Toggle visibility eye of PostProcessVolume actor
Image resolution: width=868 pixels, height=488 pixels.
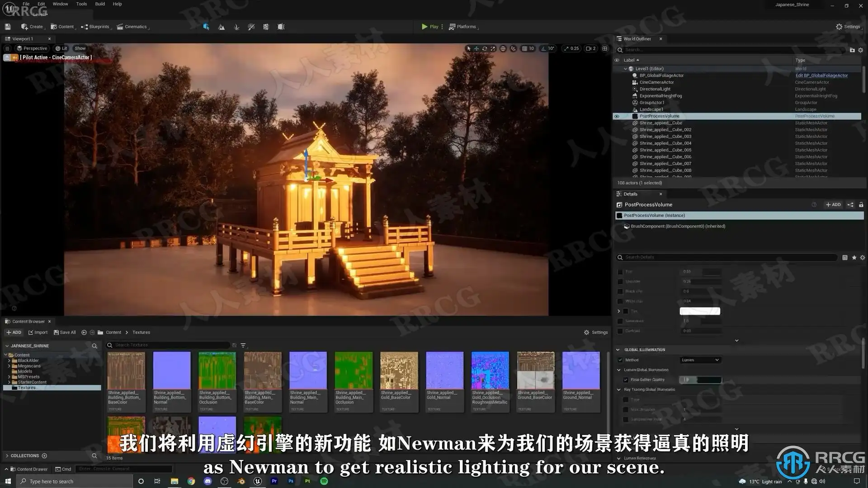[x=617, y=116]
